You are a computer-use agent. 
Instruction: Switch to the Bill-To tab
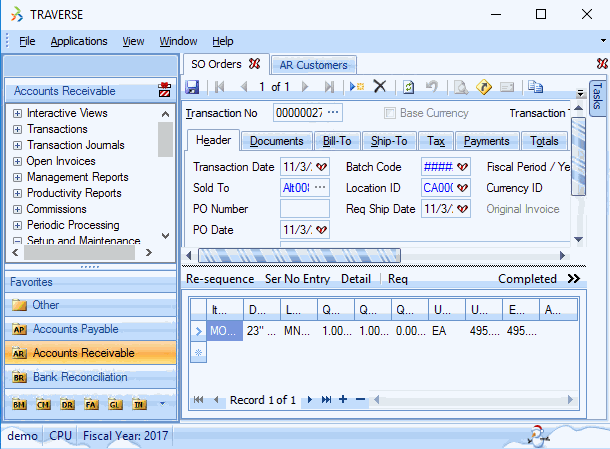click(x=337, y=141)
